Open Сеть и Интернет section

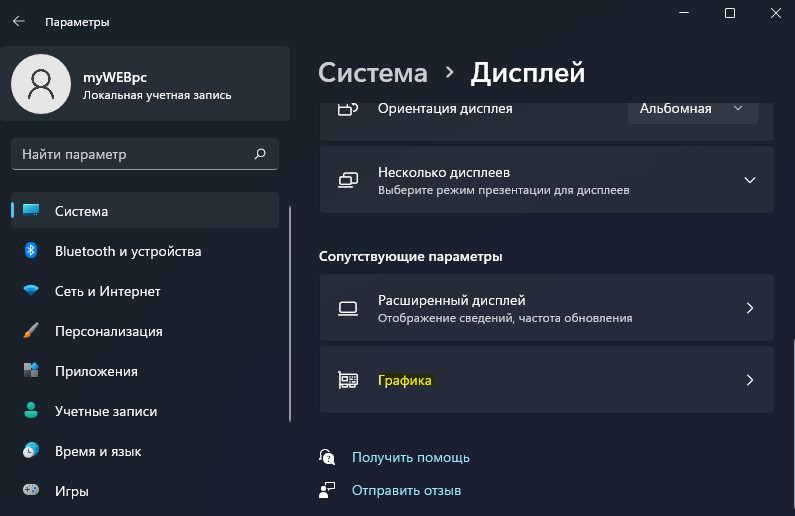(144, 291)
